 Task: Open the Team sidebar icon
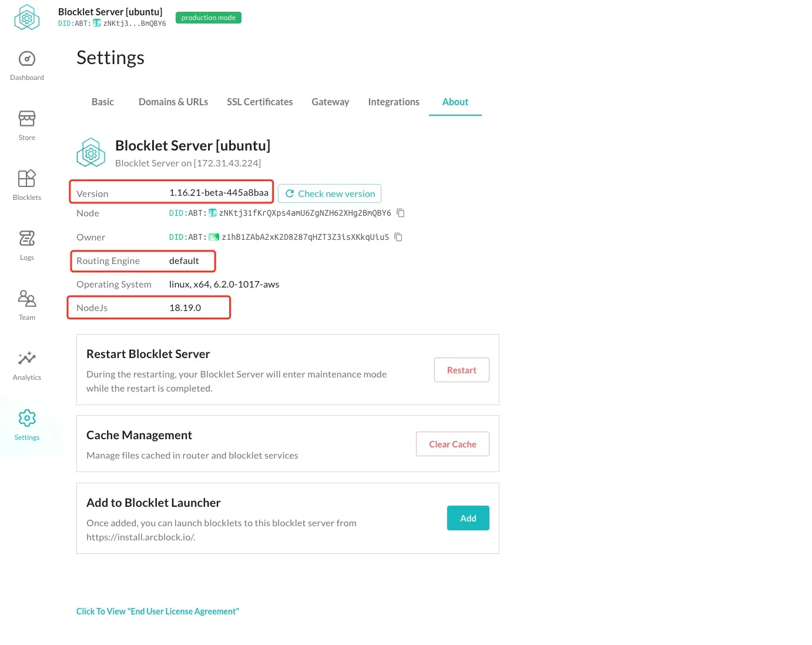[x=27, y=298]
